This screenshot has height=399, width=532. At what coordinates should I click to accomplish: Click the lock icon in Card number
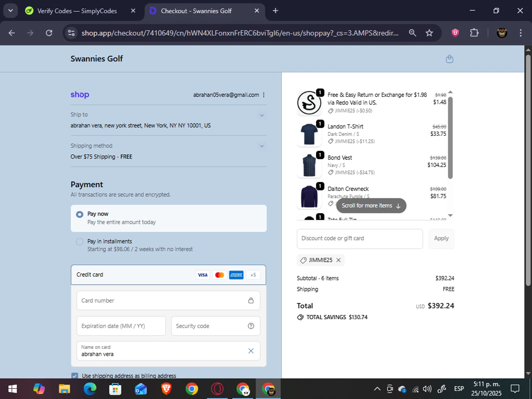point(251,300)
